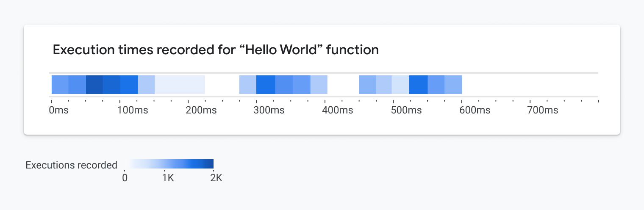Click the bright blue cell at 525–550ms

pyautogui.click(x=418, y=84)
